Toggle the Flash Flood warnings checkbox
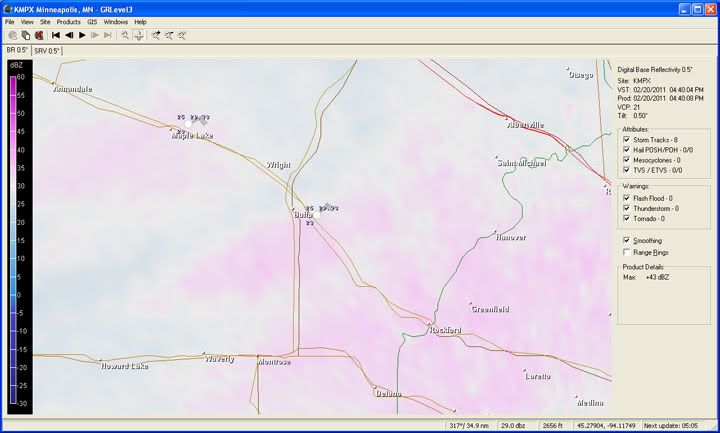 click(626, 198)
